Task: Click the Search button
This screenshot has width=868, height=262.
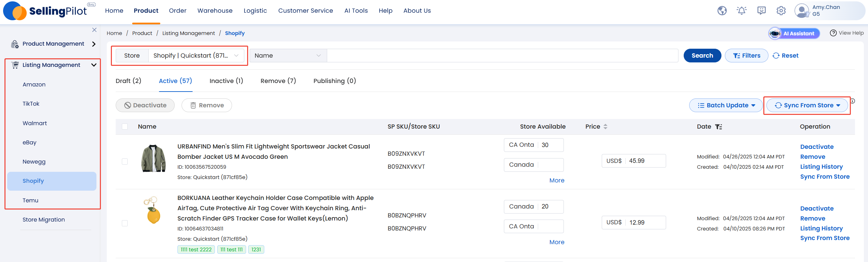Action: coord(702,56)
